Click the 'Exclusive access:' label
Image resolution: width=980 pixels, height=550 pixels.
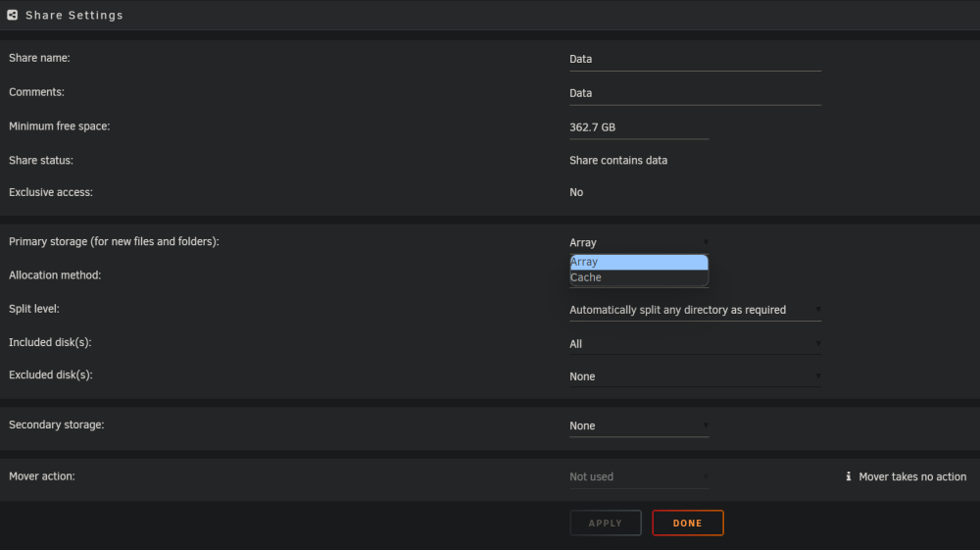pos(51,192)
